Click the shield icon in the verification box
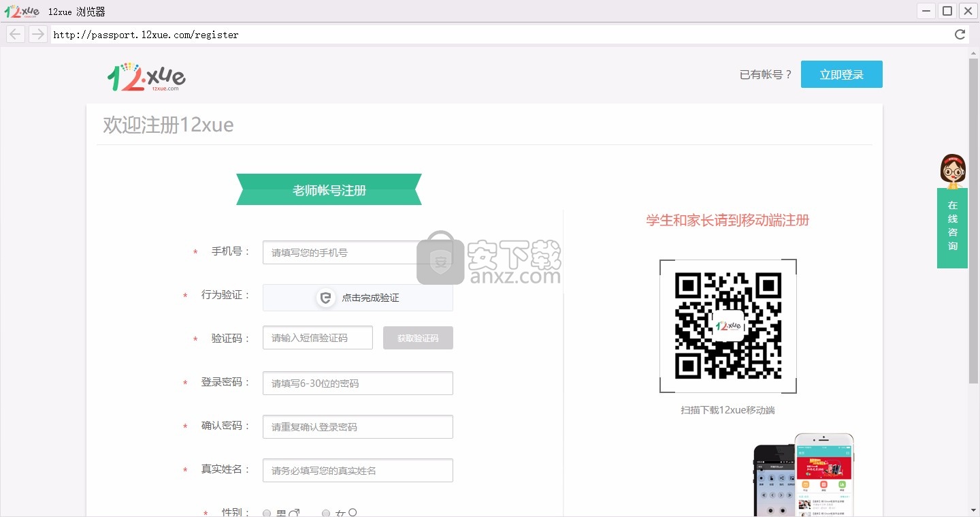The image size is (980, 517). (x=326, y=298)
